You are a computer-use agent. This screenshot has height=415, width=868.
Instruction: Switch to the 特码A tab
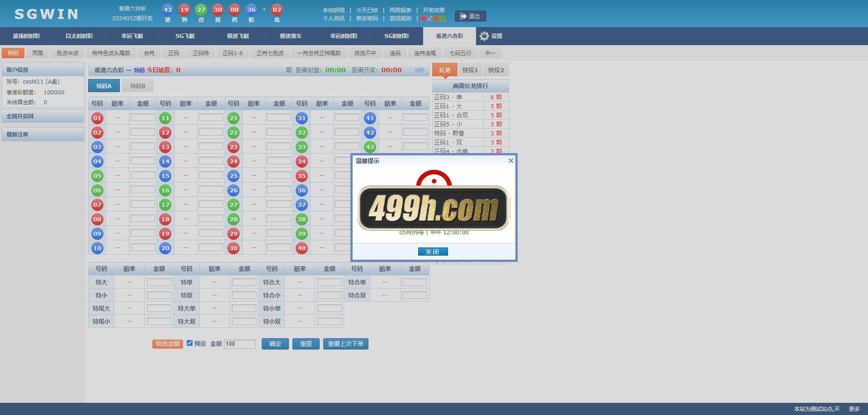(104, 86)
